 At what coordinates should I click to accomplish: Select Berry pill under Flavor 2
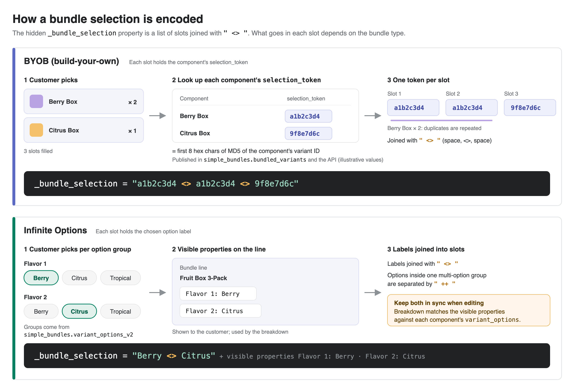coord(41,311)
